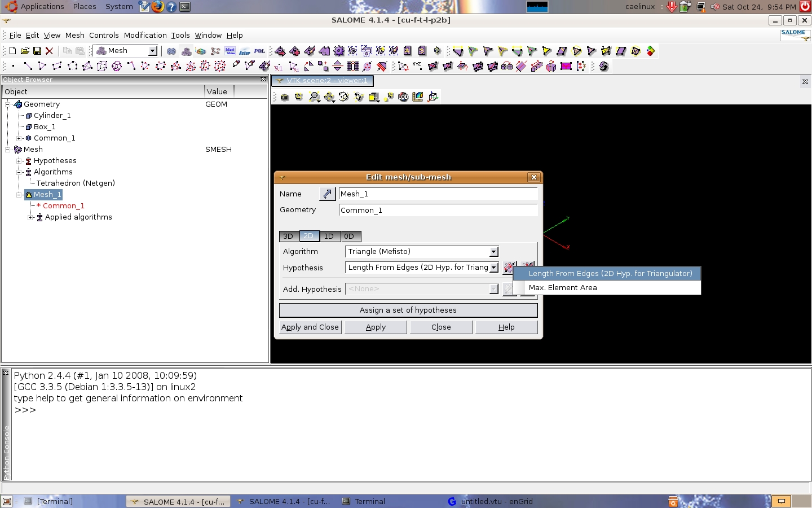Viewport: 812px width, 508px height.
Task: Click Assign a set of hypotheses button
Action: point(408,310)
